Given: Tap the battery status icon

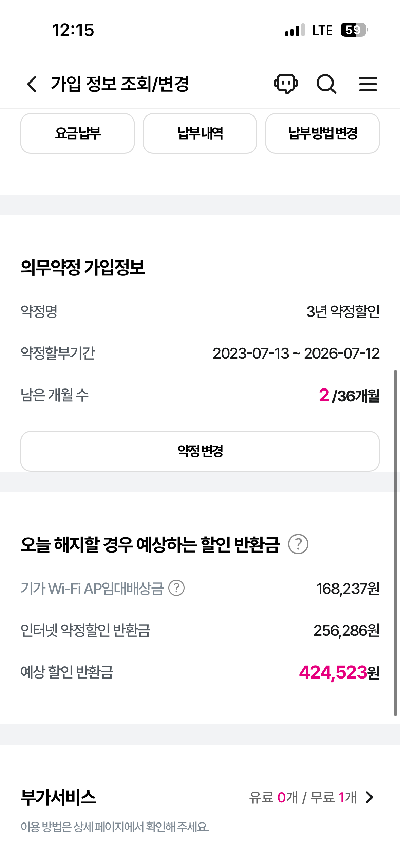Looking at the screenshot, I should tap(354, 30).
